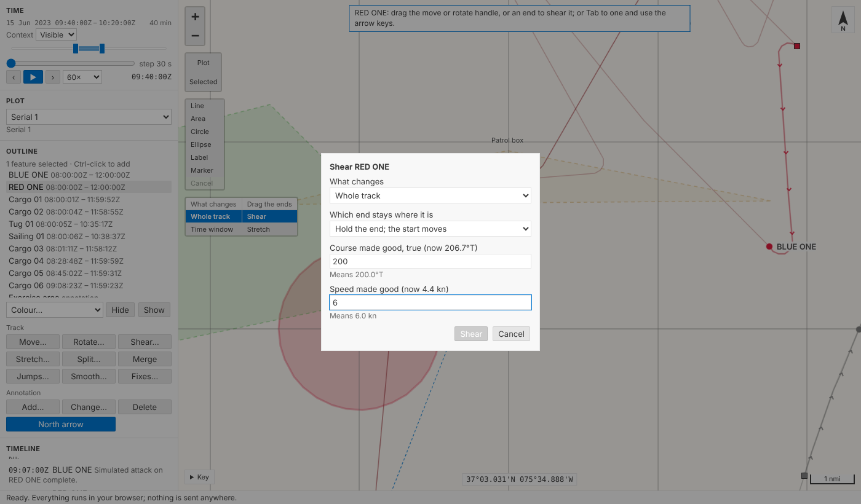This screenshot has width=861, height=504.
Task: Open playback speed 60× dropdown
Action: (x=82, y=77)
